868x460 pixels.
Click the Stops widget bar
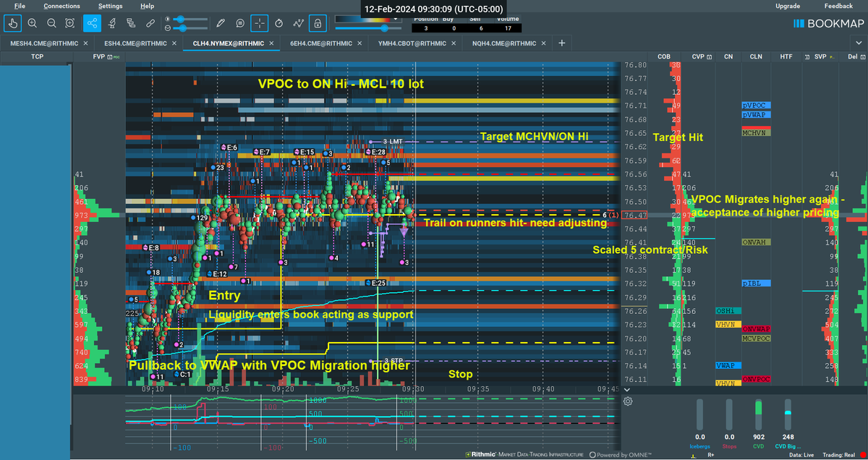[729, 414]
